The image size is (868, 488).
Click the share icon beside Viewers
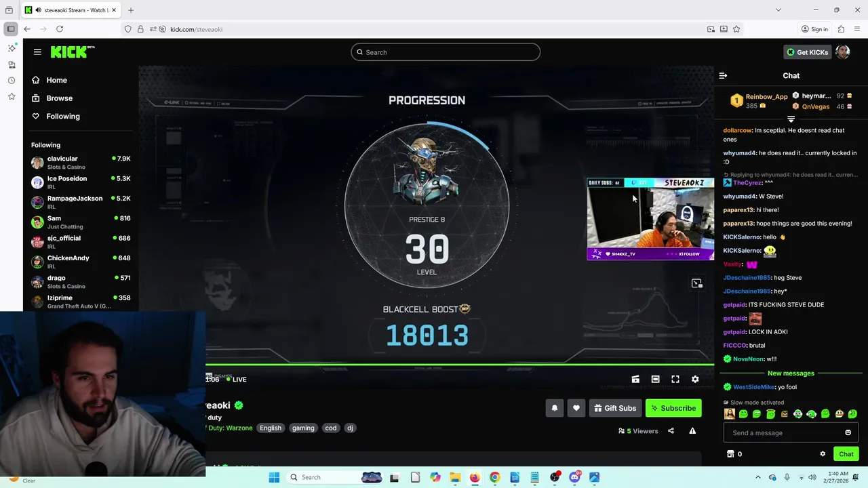[671, 431]
